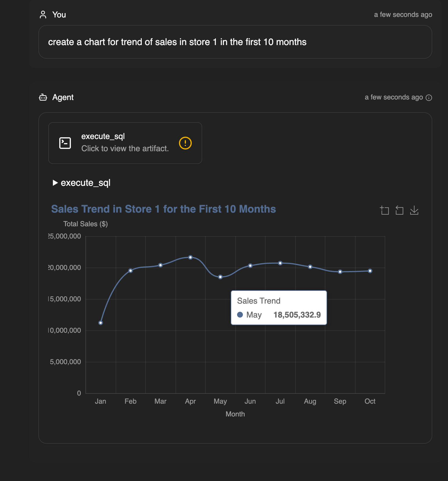
Task: Click the Apr peak data point
Action: (x=190, y=257)
